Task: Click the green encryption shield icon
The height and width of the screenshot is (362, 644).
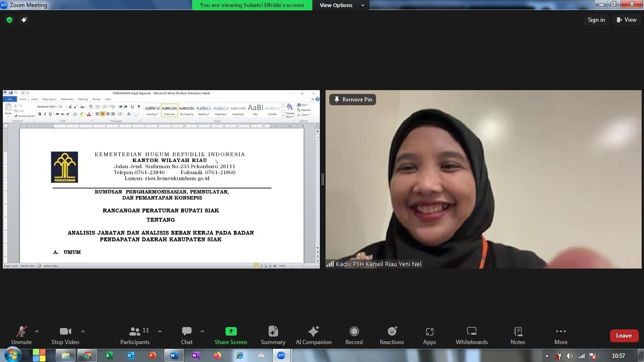Action: pyautogui.click(x=9, y=20)
